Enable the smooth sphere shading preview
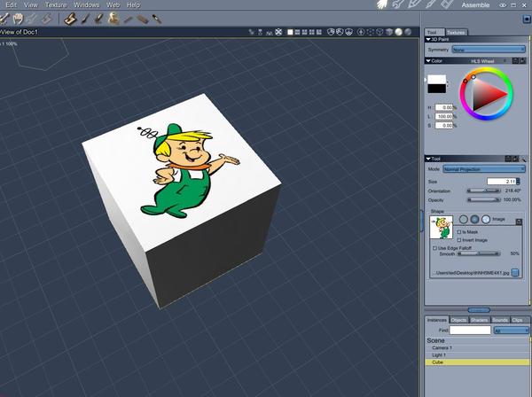532x397 pixels. (399, 32)
